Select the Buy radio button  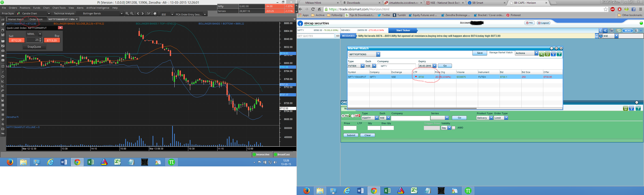(x=343, y=116)
